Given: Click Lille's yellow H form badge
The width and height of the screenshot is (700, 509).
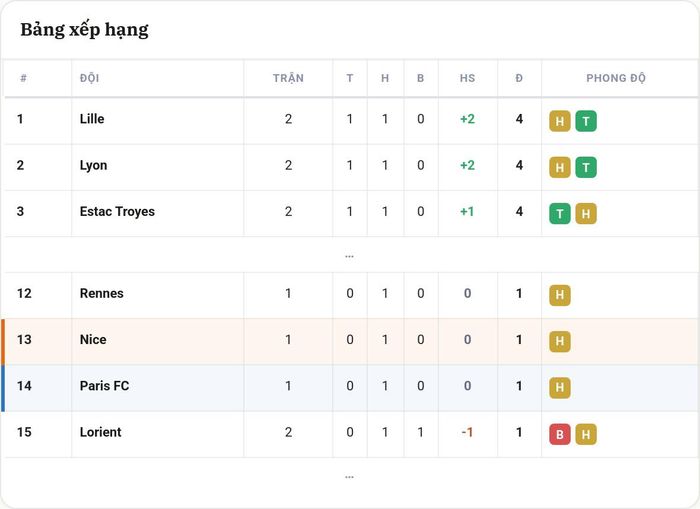Looking at the screenshot, I should pyautogui.click(x=560, y=121).
